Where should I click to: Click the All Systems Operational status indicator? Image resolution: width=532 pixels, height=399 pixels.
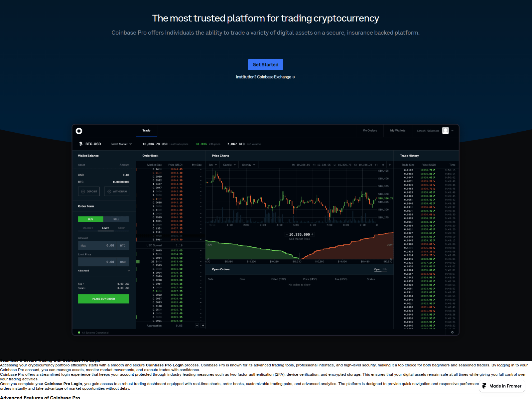pos(93,332)
